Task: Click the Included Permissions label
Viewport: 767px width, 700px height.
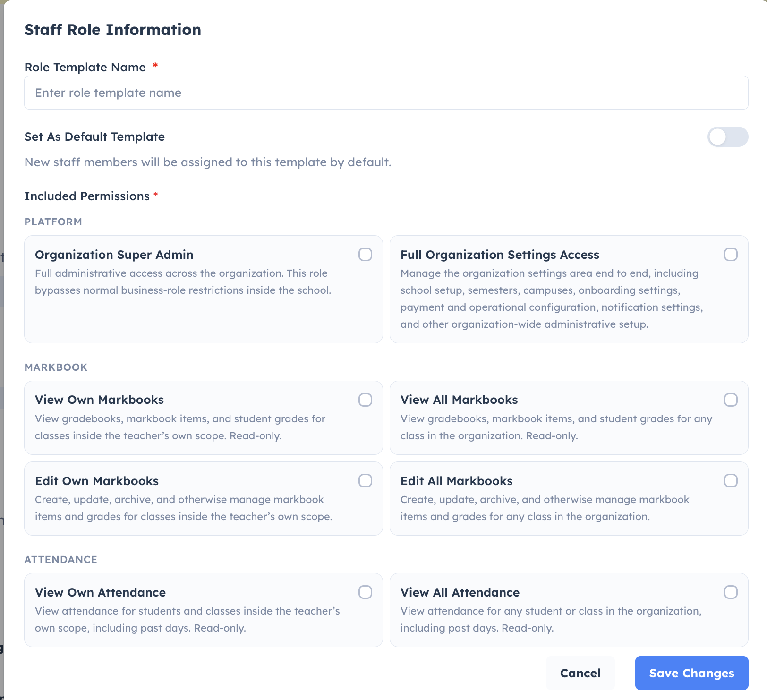Action: point(87,196)
